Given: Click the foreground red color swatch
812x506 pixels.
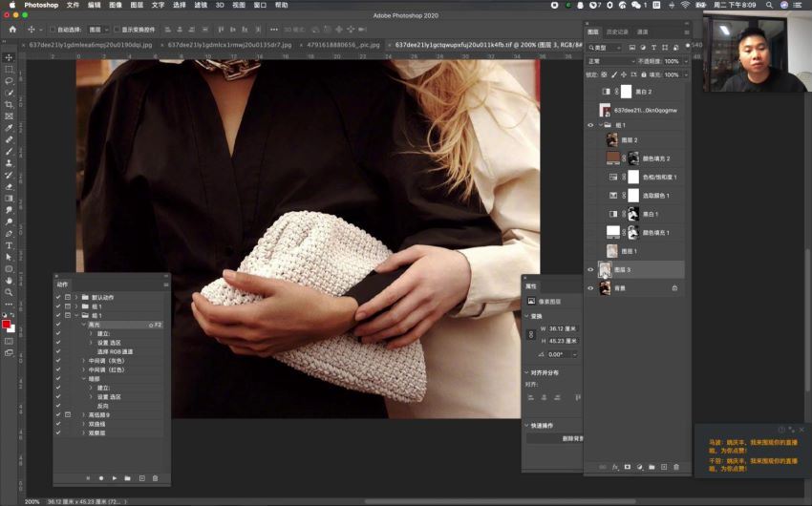Looking at the screenshot, I should point(6,324).
